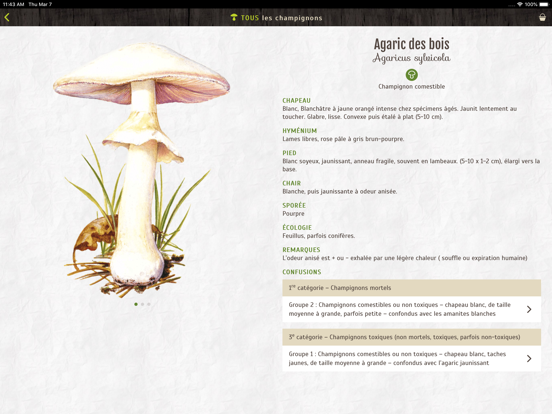This screenshot has height=414, width=552.
Task: Click the CHAPEAU section heading
Action: point(296,101)
